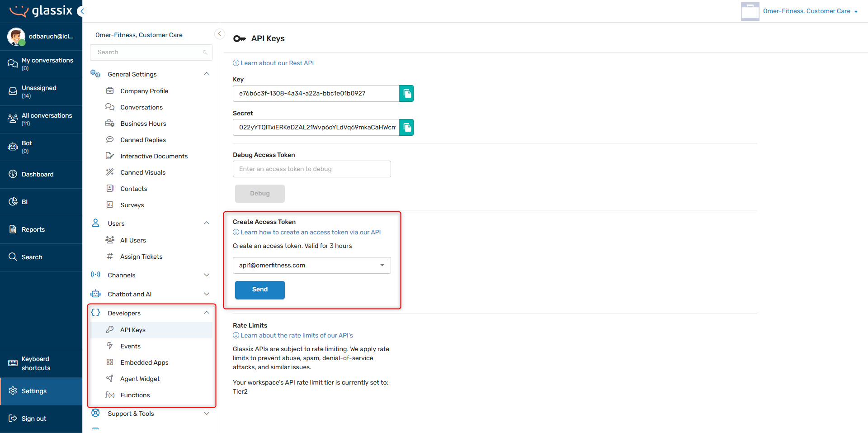Collapse the Developers section
This screenshot has width=868, height=433.
click(x=207, y=313)
